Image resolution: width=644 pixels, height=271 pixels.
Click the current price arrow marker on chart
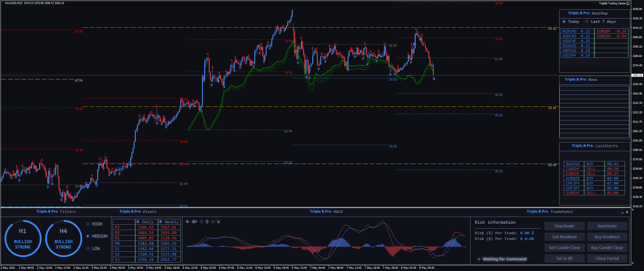coord(434,79)
